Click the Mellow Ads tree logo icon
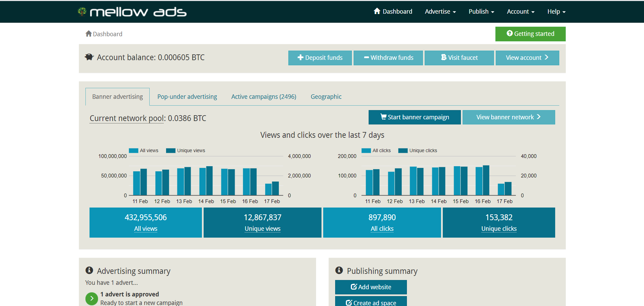The height and width of the screenshot is (306, 644). pos(82,12)
